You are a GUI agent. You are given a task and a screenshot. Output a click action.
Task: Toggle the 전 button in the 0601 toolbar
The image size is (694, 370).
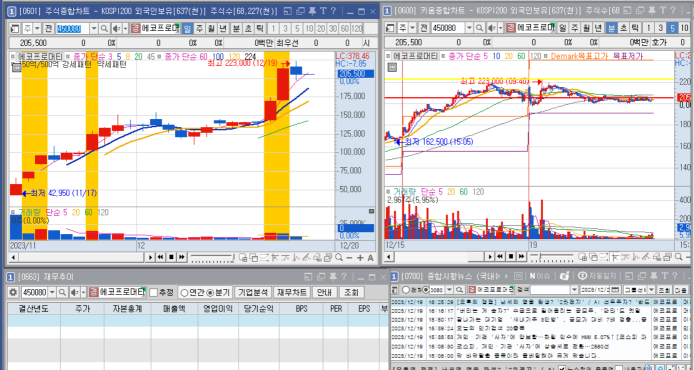(x=48, y=29)
